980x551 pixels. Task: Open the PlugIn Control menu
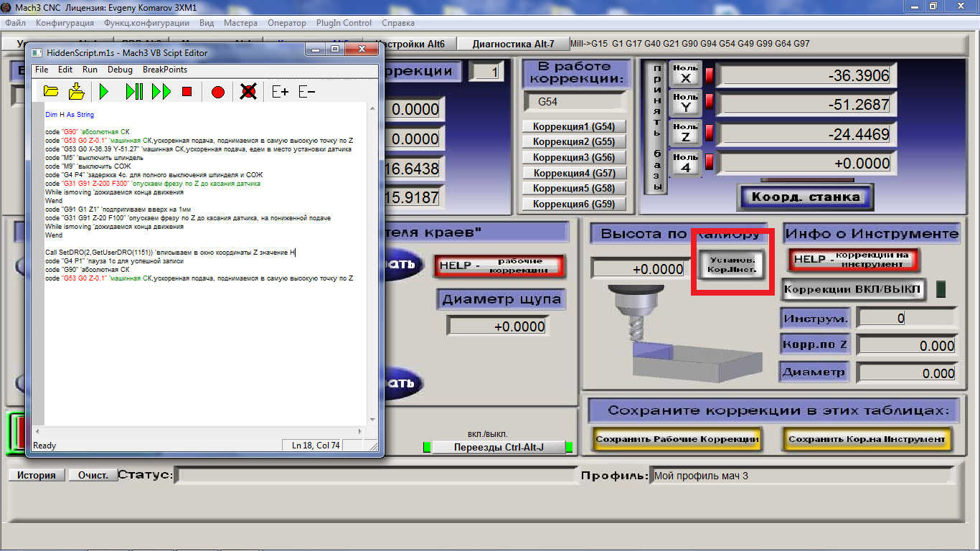click(x=344, y=23)
